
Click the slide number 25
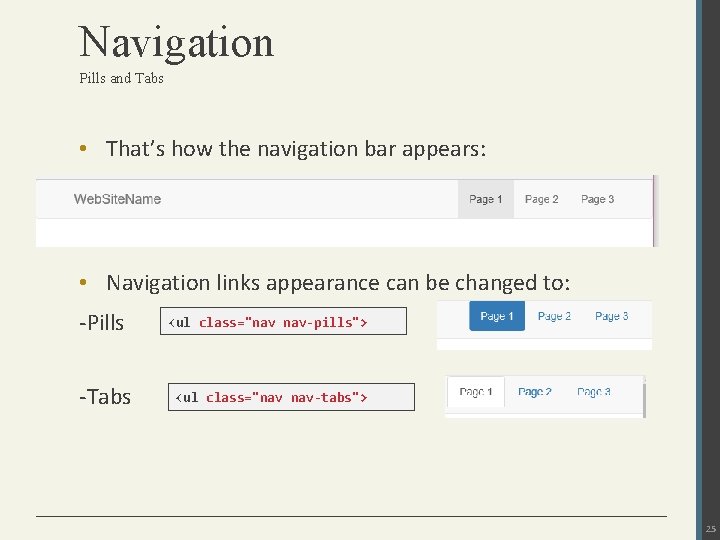710,528
